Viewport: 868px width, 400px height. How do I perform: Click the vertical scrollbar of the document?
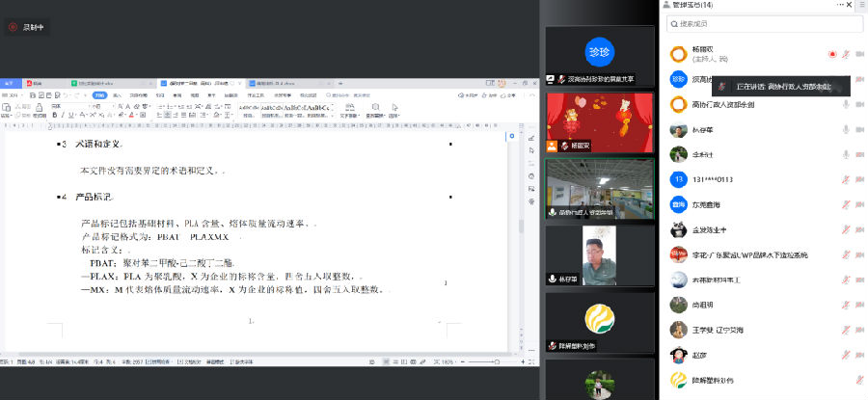pos(521,227)
